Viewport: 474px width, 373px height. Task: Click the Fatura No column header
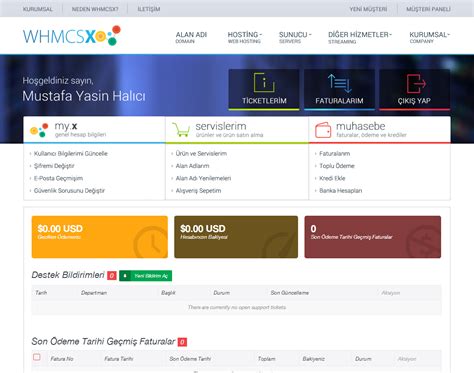click(62, 359)
